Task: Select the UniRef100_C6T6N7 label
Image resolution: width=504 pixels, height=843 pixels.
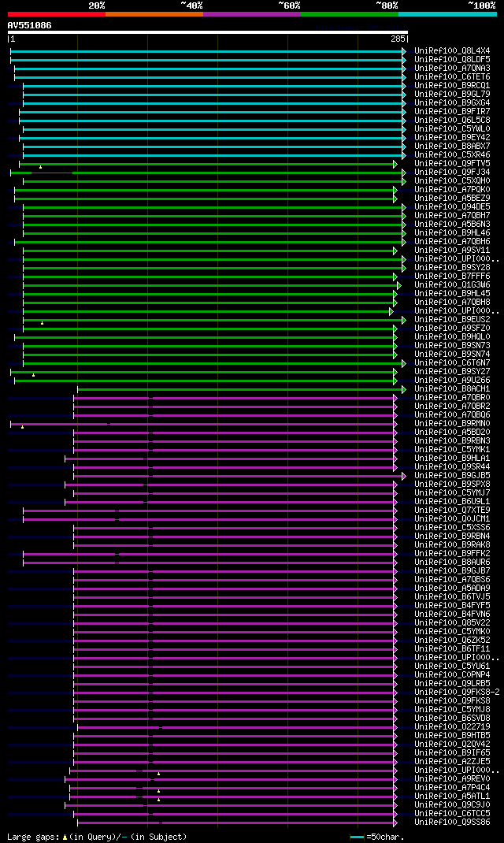Action: tap(452, 363)
